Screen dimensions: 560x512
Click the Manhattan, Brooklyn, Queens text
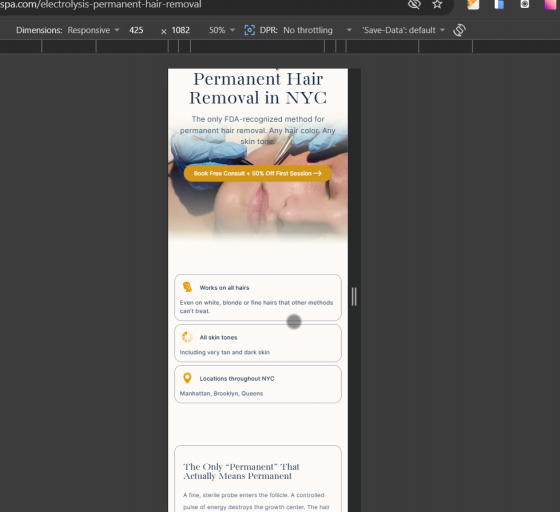click(221, 393)
